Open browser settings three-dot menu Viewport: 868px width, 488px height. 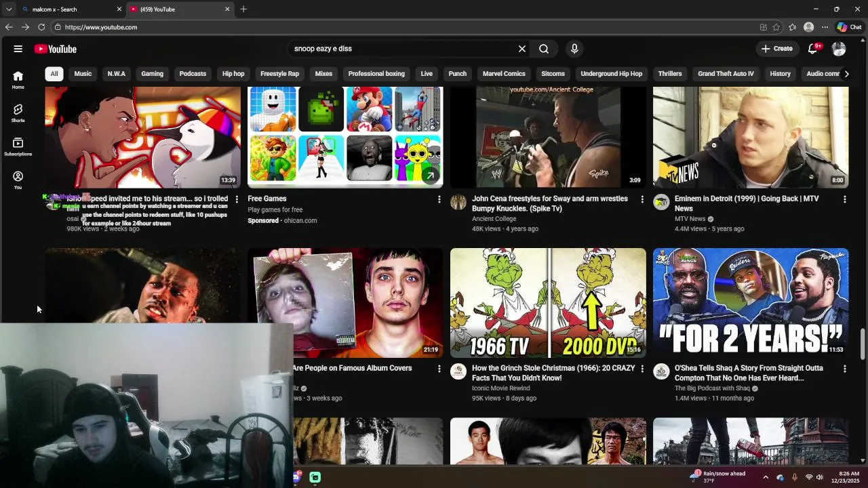(x=825, y=27)
